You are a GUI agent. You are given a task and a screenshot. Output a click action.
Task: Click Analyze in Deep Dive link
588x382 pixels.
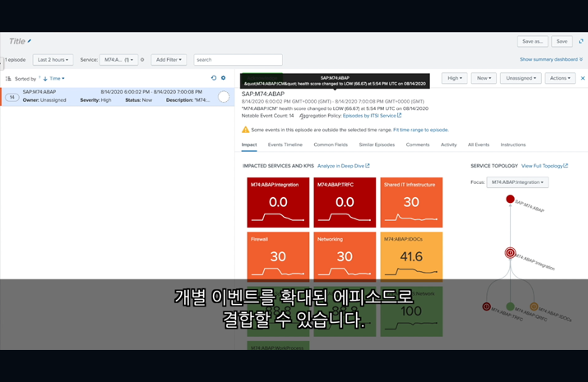(344, 166)
